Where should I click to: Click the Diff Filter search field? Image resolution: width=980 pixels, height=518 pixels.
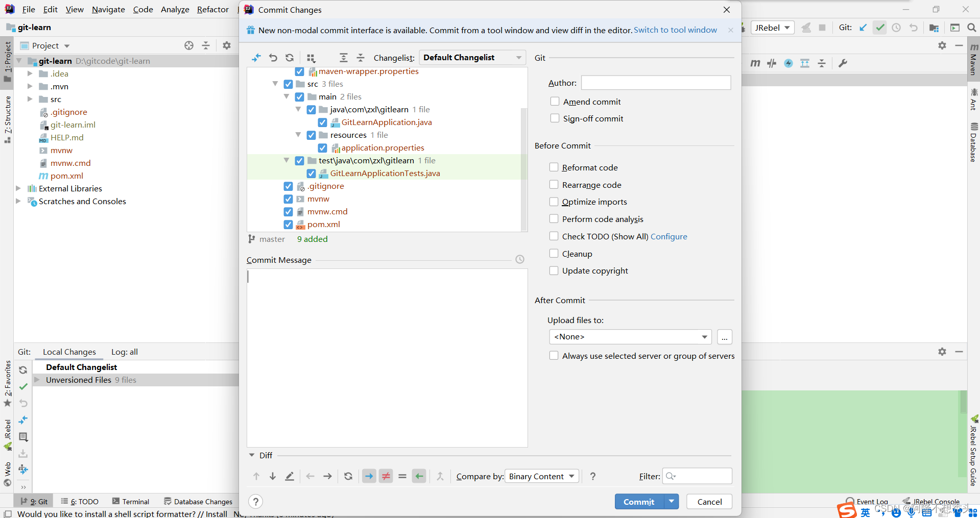coord(697,476)
